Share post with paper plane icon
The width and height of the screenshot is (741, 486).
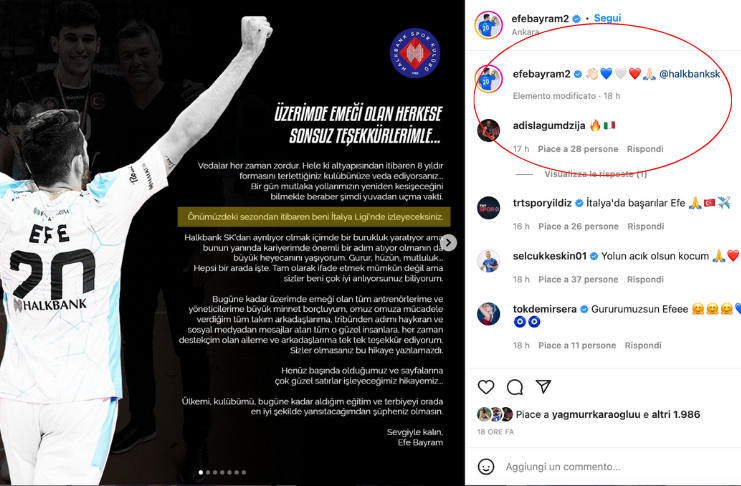tap(543, 386)
